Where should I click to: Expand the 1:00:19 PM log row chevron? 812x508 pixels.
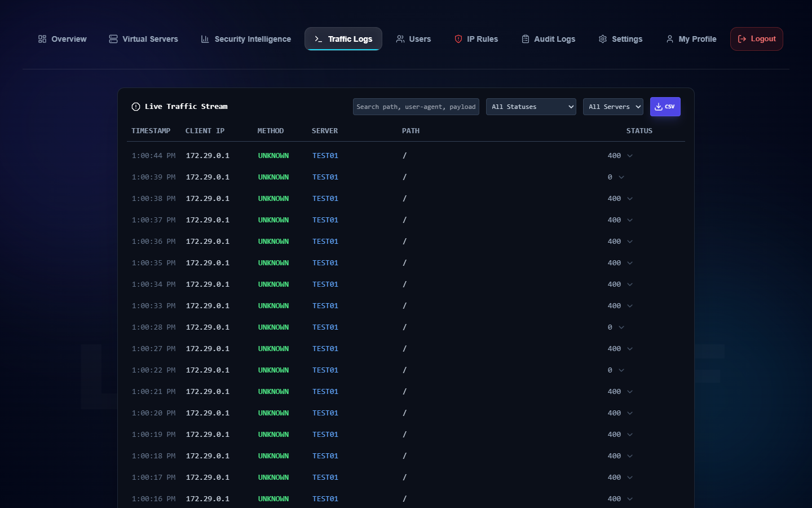point(630,435)
